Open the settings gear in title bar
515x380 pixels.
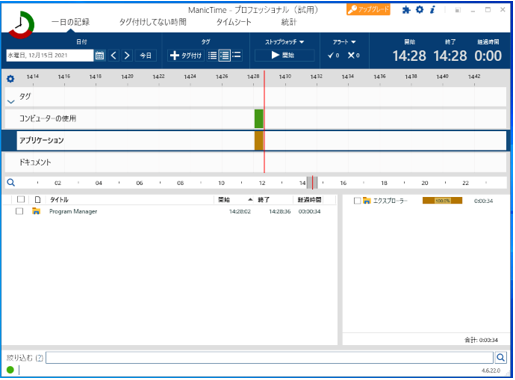[420, 10]
